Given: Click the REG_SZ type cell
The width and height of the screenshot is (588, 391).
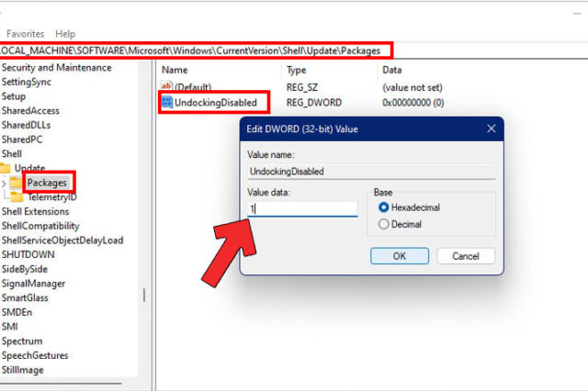Looking at the screenshot, I should click(302, 87).
